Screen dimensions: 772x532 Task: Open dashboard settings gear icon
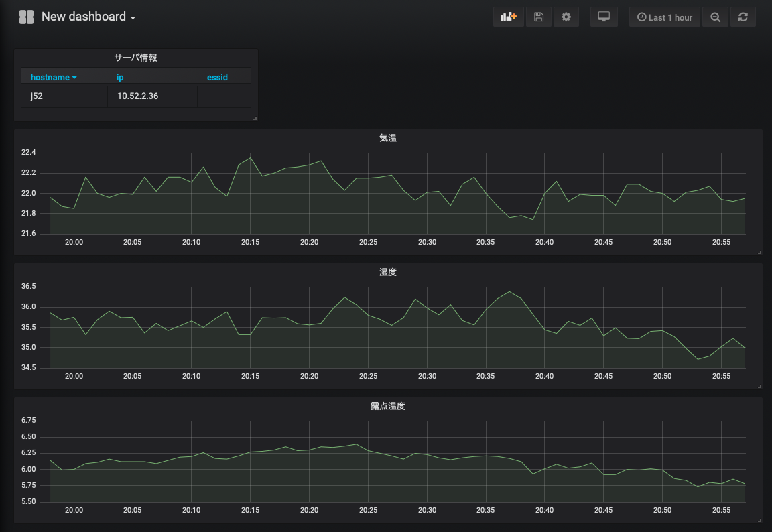(566, 17)
